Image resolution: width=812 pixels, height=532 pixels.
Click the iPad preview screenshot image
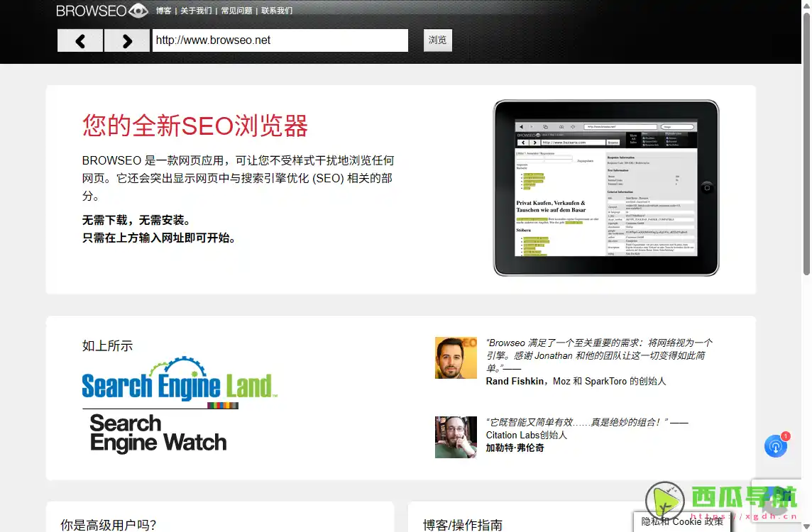tap(606, 188)
